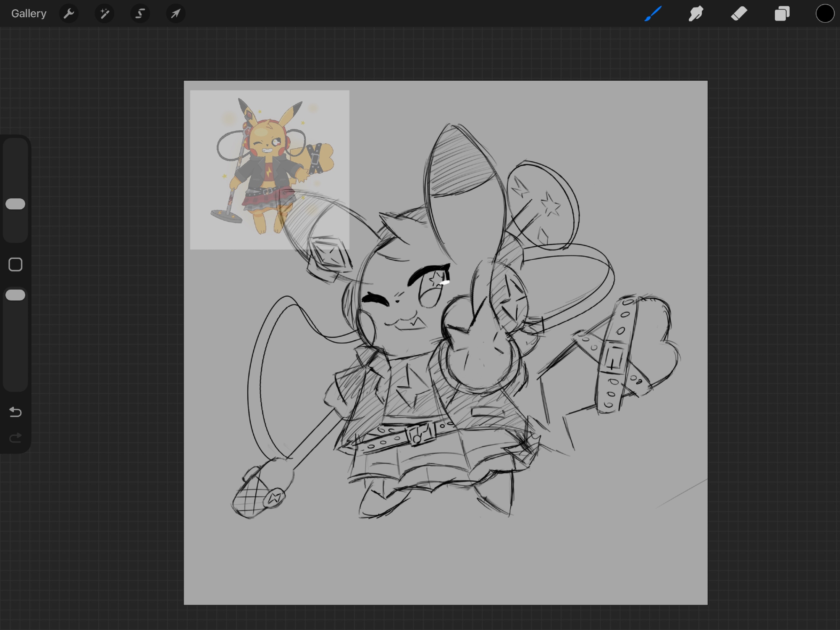840x630 pixels.
Task: Click the brush opacity slider handle
Action: coord(16,295)
